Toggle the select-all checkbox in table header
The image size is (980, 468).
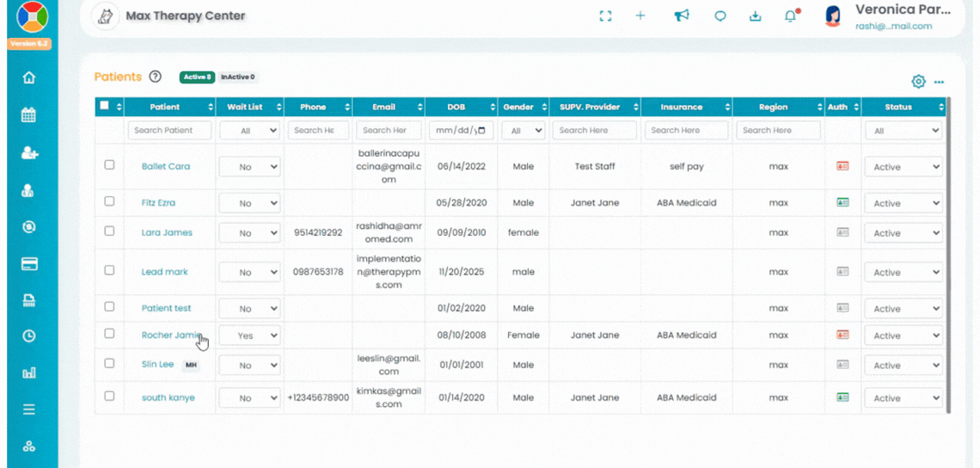[x=105, y=106]
